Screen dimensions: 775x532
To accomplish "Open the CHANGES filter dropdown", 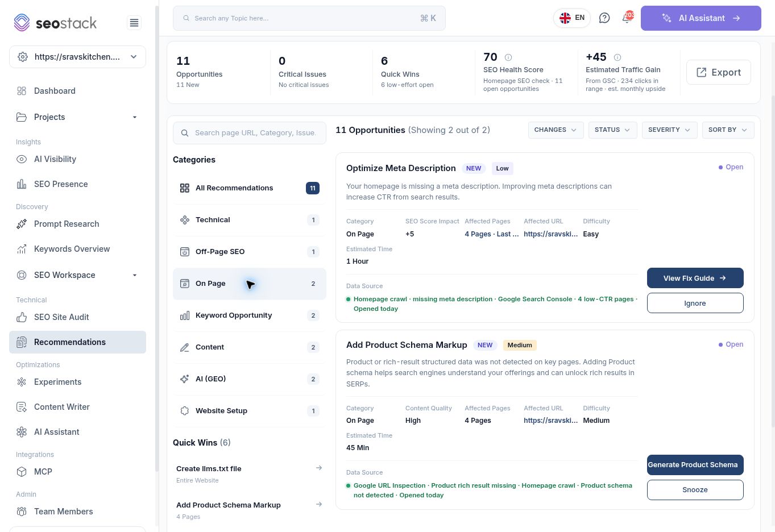I will pos(556,130).
